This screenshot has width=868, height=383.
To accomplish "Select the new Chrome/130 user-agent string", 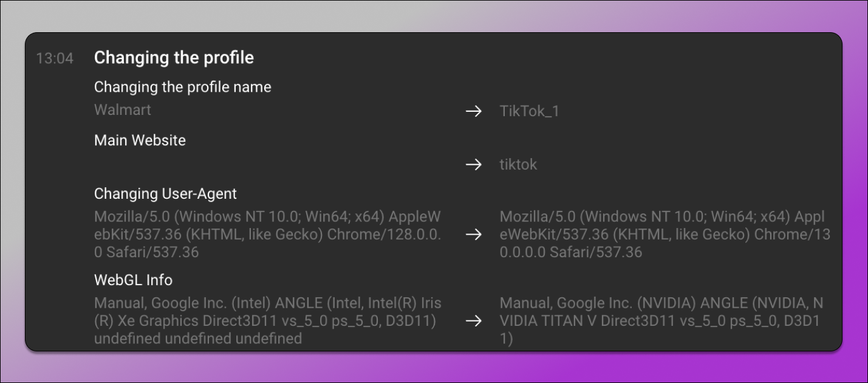I will click(665, 235).
